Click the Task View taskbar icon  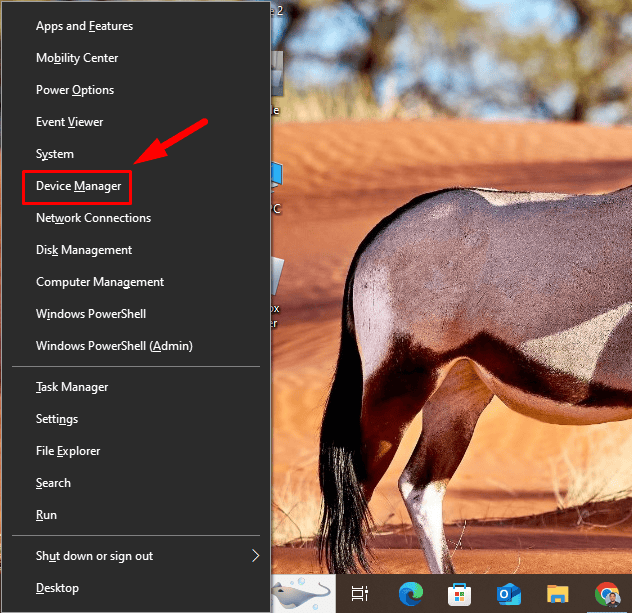pyautogui.click(x=360, y=594)
